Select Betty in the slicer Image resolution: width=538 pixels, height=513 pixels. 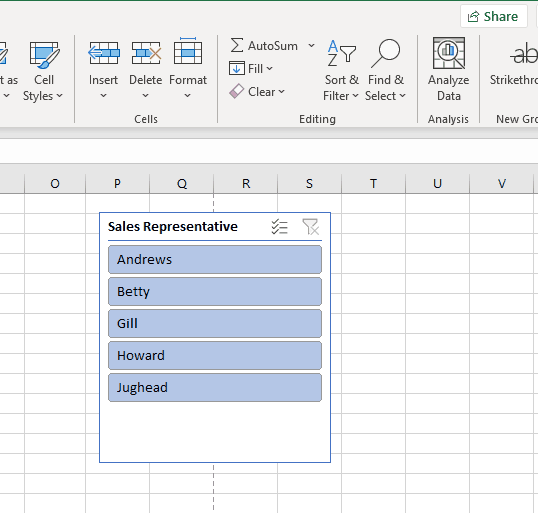tap(215, 291)
